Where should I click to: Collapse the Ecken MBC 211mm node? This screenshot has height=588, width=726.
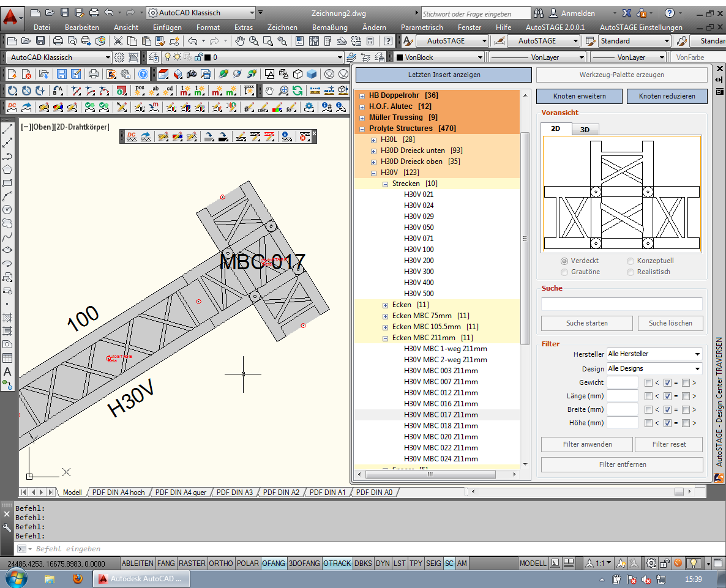point(386,338)
